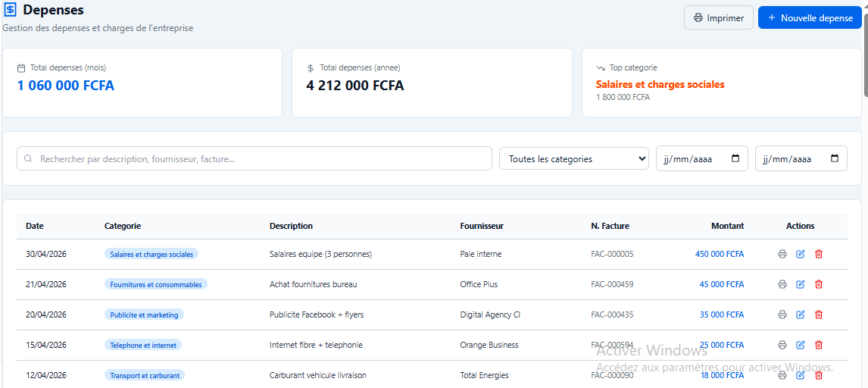868x388 pixels.
Task: Print the Publicite Facebook + flyers expense
Action: pyautogui.click(x=782, y=314)
